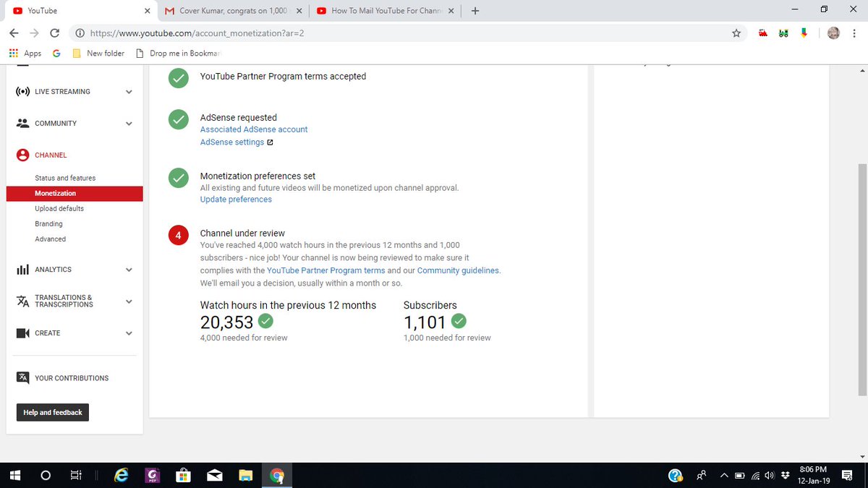This screenshot has width=868, height=488.
Task: Expand the Analytics chevron
Action: (x=129, y=270)
